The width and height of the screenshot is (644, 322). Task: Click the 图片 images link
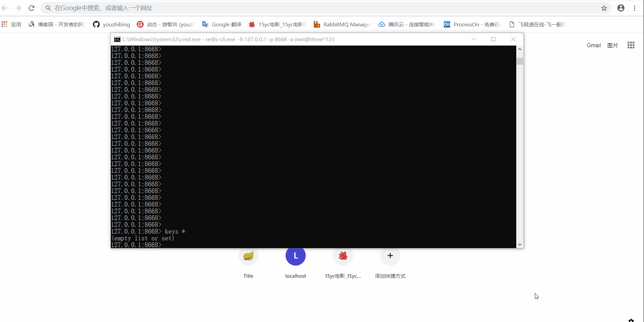(613, 45)
